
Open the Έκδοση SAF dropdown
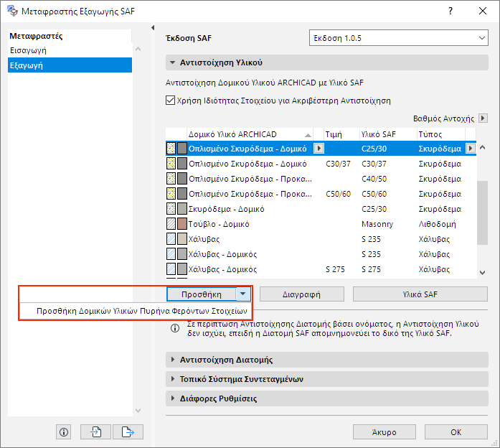pyautogui.click(x=399, y=38)
